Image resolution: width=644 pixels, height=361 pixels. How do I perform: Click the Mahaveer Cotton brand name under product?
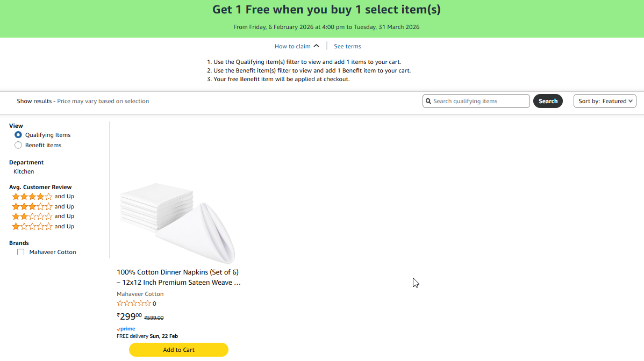click(140, 294)
